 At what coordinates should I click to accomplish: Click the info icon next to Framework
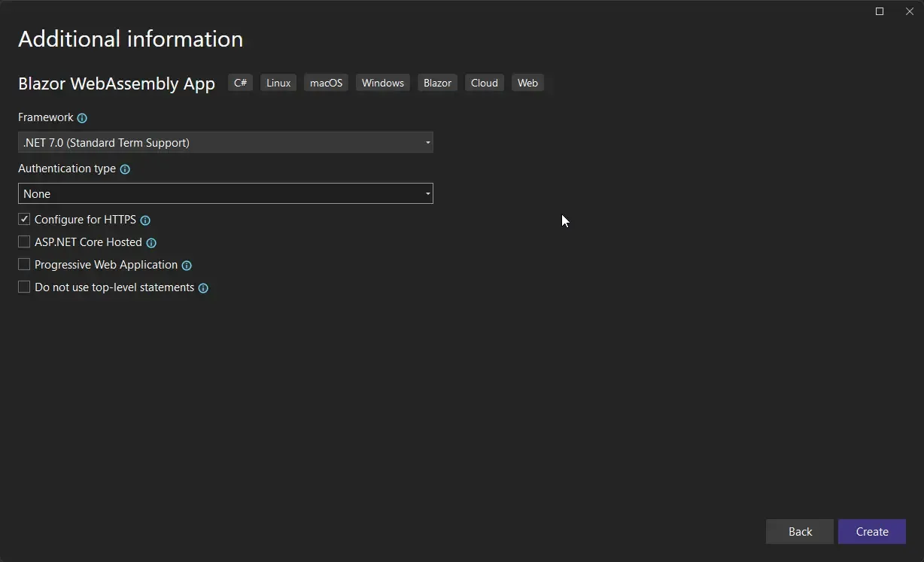point(81,118)
